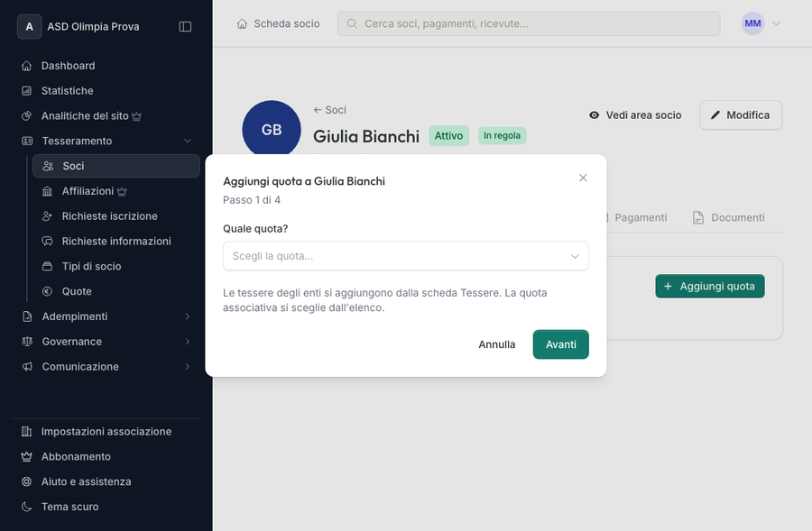Go to Richieste informazioni
This screenshot has height=531, width=812.
[x=116, y=242]
